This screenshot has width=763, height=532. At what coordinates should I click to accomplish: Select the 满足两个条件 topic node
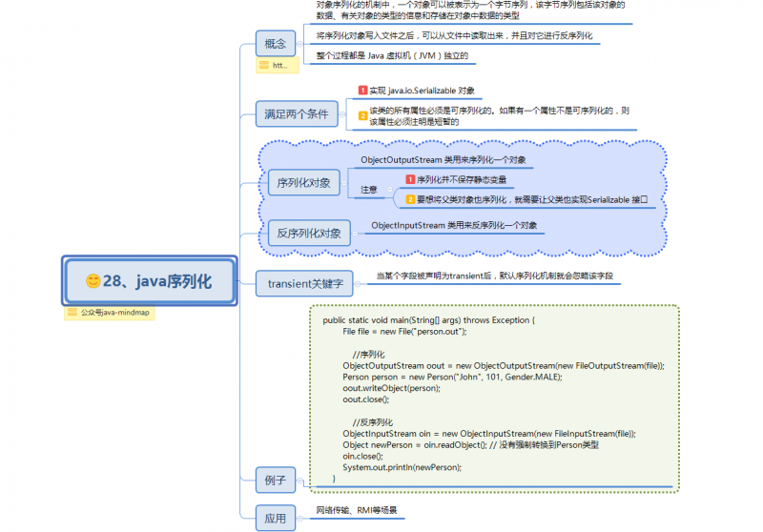(296, 115)
